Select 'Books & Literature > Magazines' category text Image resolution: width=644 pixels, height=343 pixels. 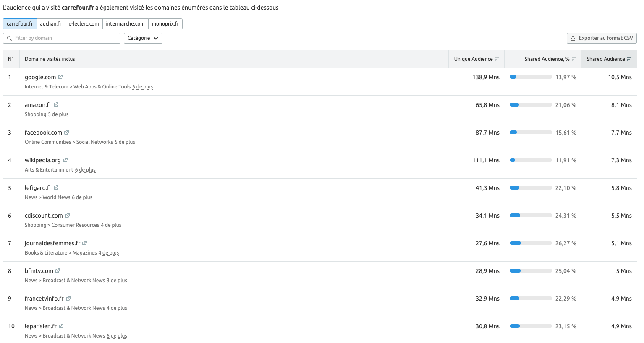pyautogui.click(x=61, y=253)
